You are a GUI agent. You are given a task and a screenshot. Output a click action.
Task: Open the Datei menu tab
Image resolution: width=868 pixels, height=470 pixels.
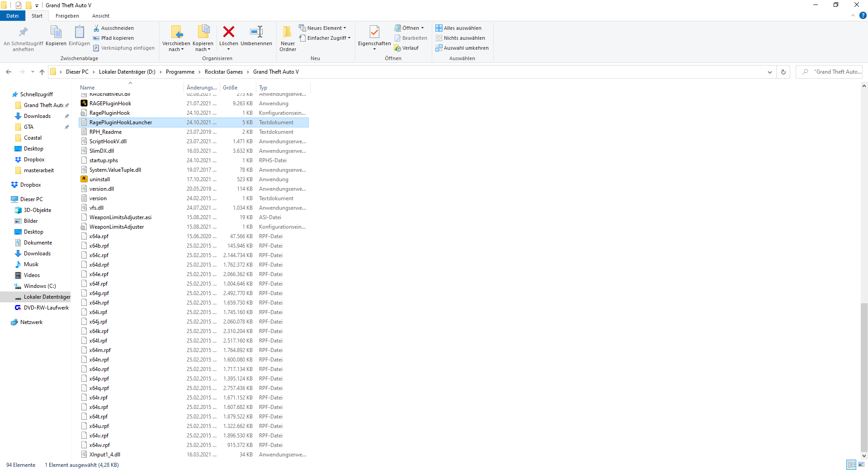click(x=13, y=16)
